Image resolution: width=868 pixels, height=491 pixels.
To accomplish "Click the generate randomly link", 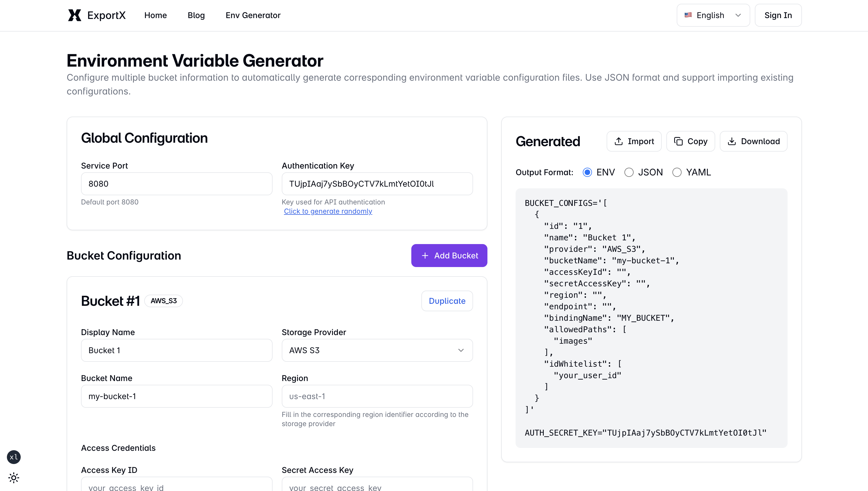I will [x=328, y=211].
